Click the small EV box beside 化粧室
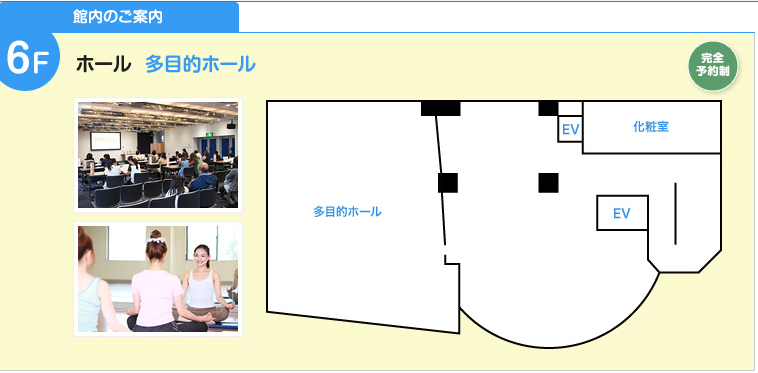Viewport: 758px width, 373px height. coord(570,129)
